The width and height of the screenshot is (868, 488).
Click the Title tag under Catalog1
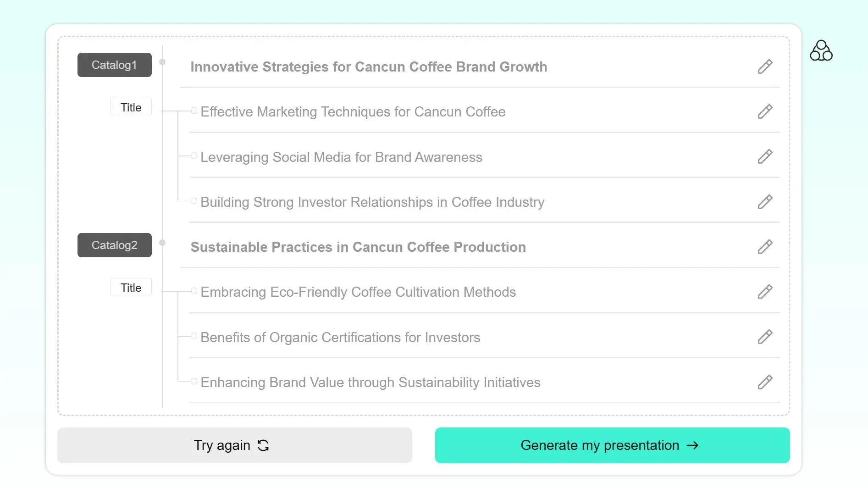131,107
